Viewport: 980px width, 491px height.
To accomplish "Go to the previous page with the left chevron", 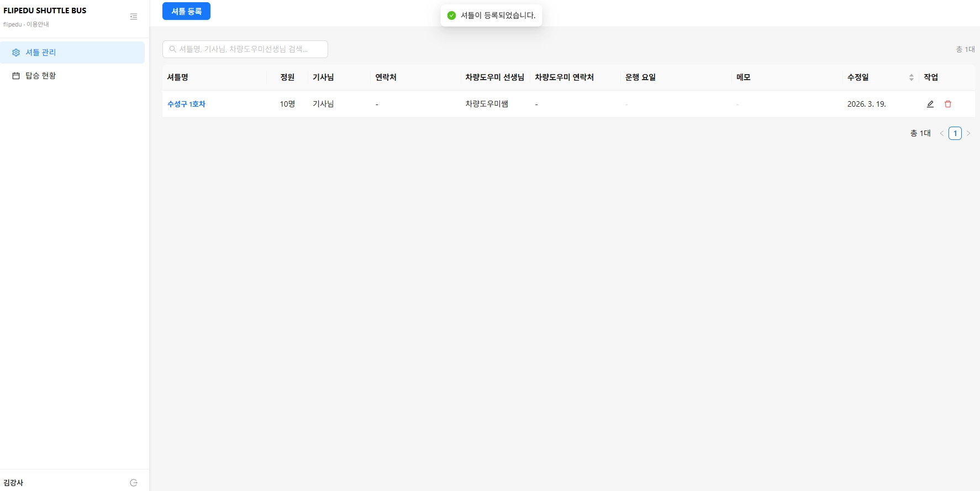I will pos(942,133).
